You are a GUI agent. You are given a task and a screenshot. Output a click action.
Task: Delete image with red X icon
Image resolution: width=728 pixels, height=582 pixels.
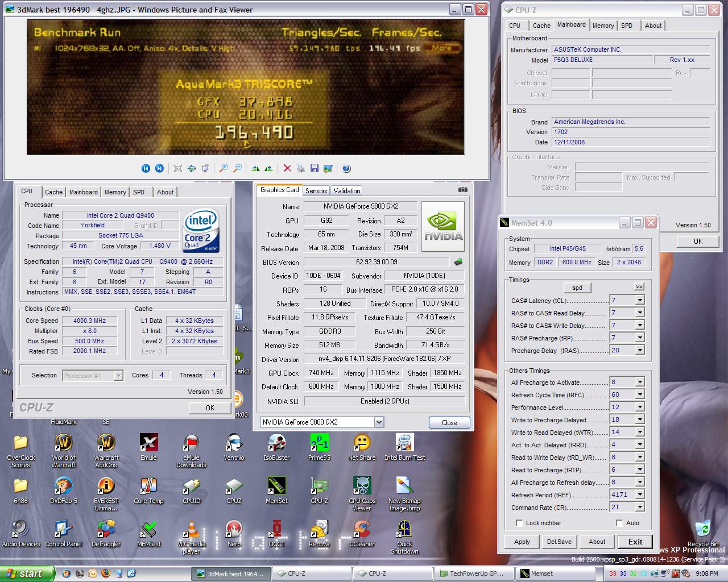pyautogui.click(x=287, y=168)
